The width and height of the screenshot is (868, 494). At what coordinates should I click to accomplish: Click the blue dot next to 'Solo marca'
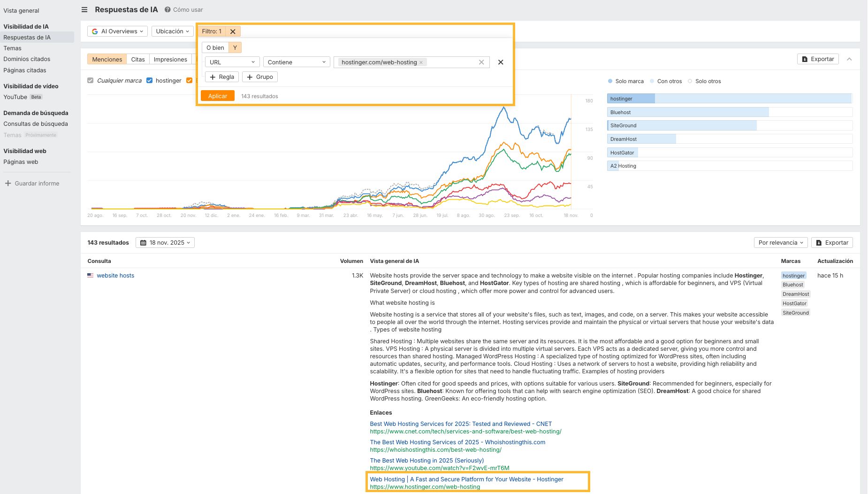(x=610, y=81)
